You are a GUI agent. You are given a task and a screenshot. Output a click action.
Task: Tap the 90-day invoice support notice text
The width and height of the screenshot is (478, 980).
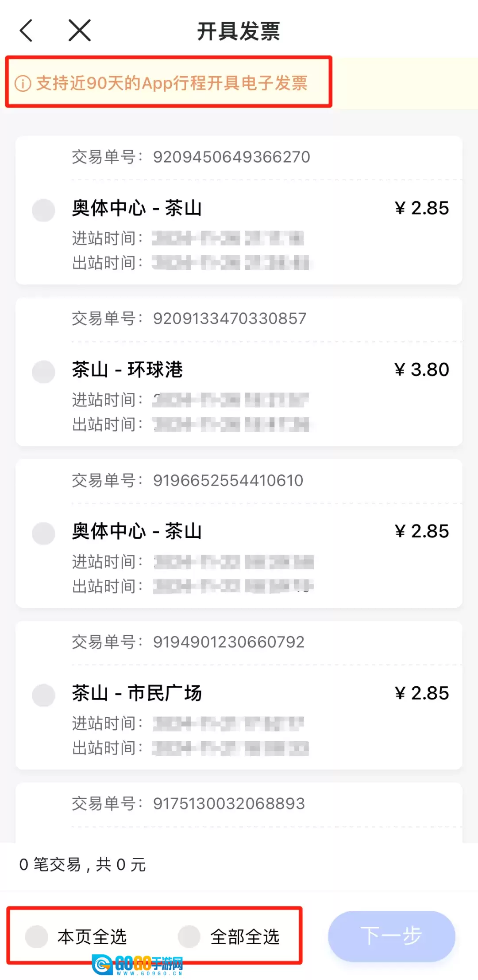pos(172,83)
